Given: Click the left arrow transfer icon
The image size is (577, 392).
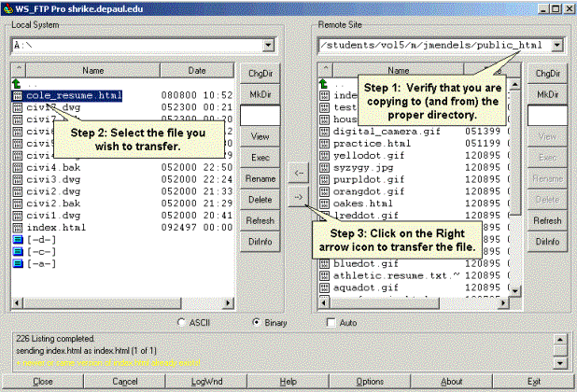Looking at the screenshot, I should (295, 174).
